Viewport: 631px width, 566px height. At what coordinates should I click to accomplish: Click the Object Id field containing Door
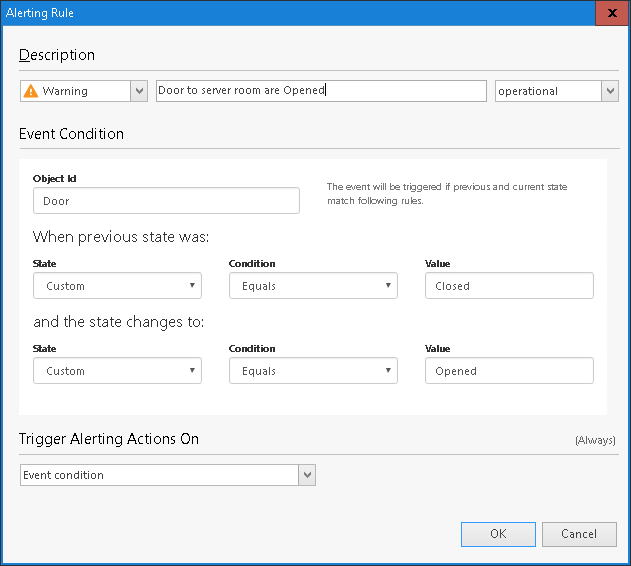click(166, 200)
